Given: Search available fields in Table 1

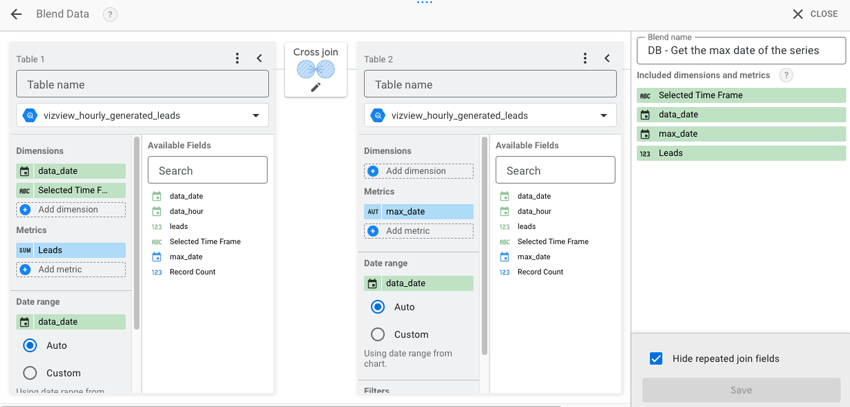Looking at the screenshot, I should pos(208,171).
